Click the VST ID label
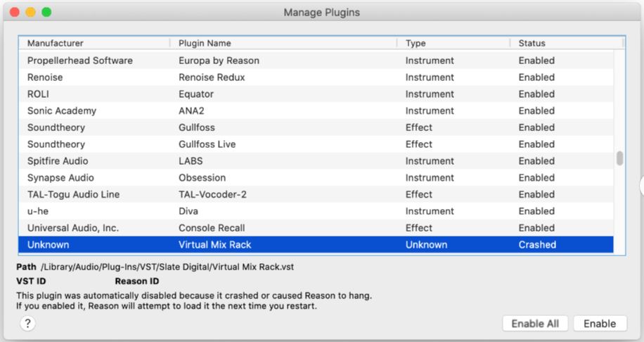 [31, 281]
